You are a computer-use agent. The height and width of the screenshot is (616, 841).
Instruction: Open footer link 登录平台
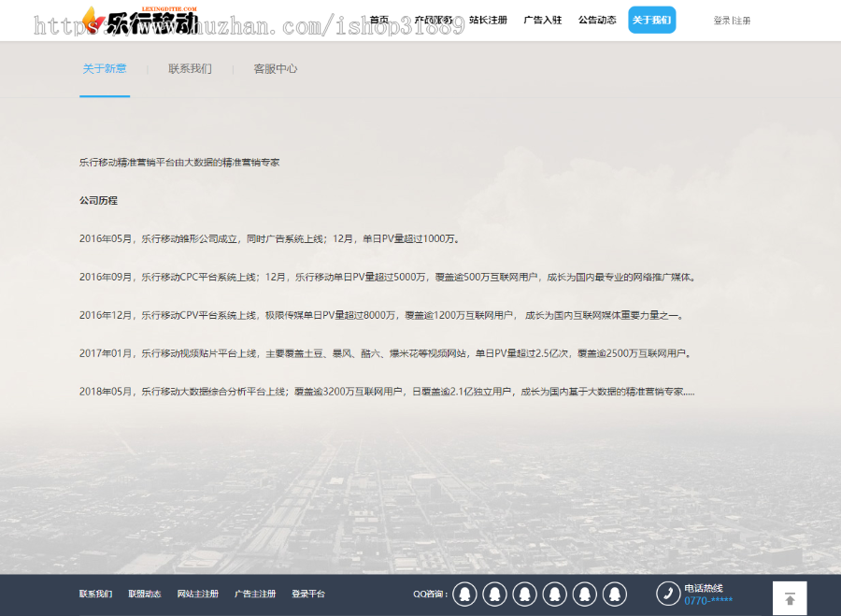pyautogui.click(x=308, y=594)
